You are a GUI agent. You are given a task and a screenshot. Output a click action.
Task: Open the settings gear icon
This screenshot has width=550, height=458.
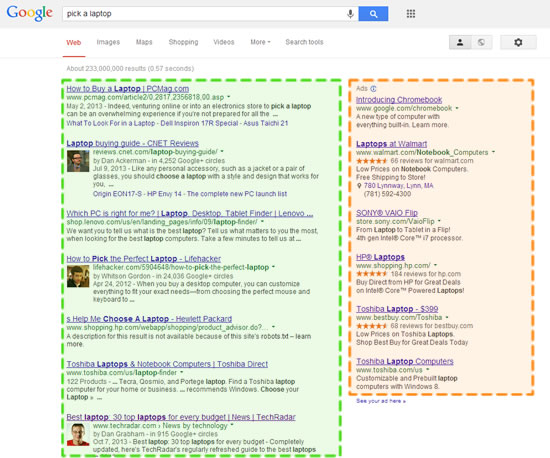518,42
